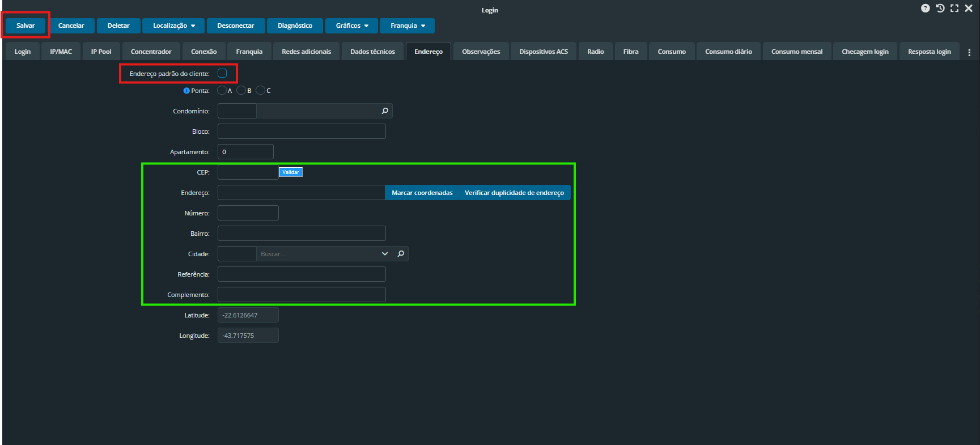Click the Condomínio search magnifier icon
The image size is (980, 445).
point(385,111)
